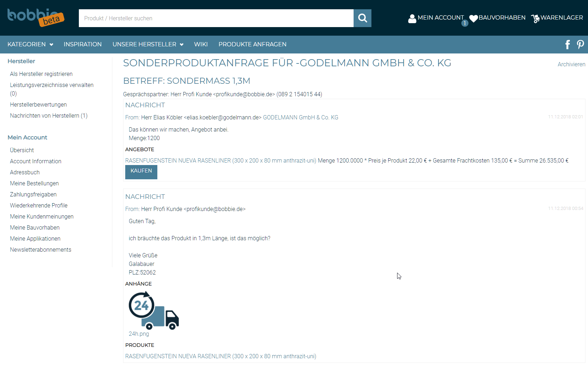Click the notification badge showing 1
The height and width of the screenshot is (365, 588).
465,23
